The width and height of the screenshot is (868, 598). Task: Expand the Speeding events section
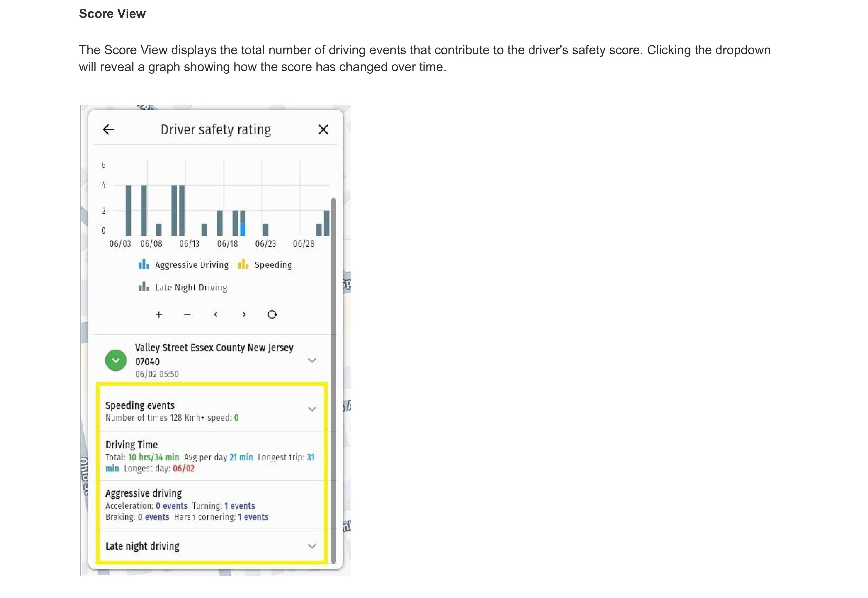coord(312,409)
